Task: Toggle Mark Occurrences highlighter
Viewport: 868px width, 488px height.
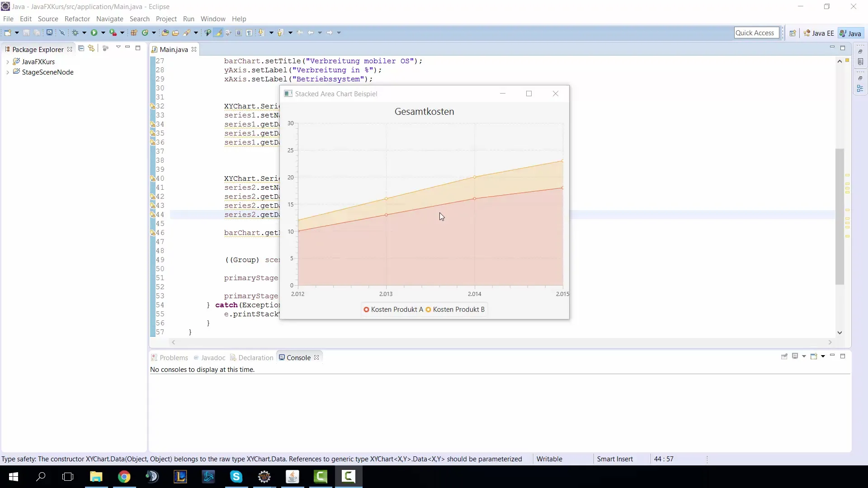Action: [x=218, y=33]
